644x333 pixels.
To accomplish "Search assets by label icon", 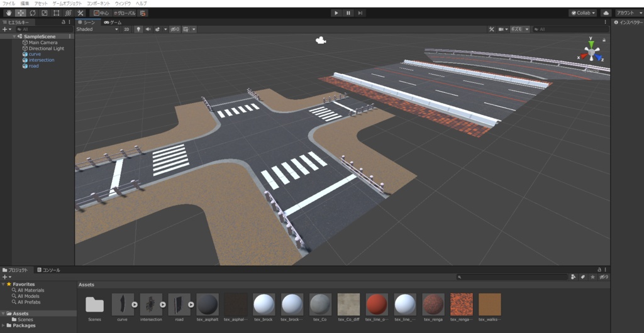I will pos(582,277).
